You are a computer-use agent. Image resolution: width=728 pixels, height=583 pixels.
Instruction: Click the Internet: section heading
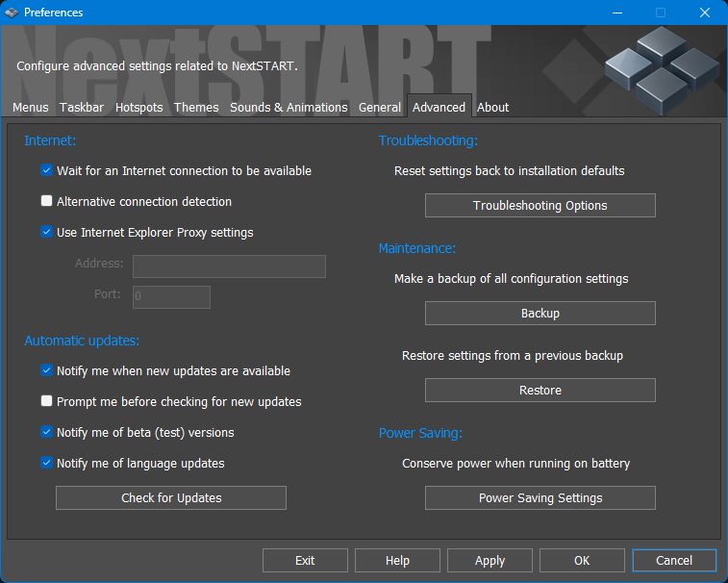tap(50, 140)
